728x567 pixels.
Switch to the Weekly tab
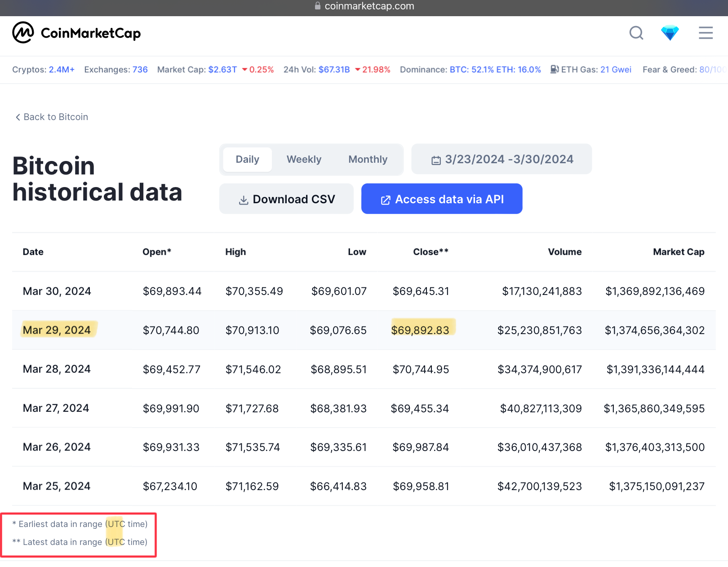tap(304, 159)
